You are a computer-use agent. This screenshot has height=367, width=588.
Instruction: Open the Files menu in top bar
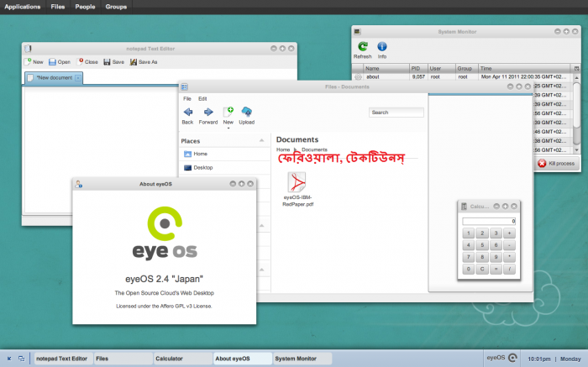pos(58,7)
